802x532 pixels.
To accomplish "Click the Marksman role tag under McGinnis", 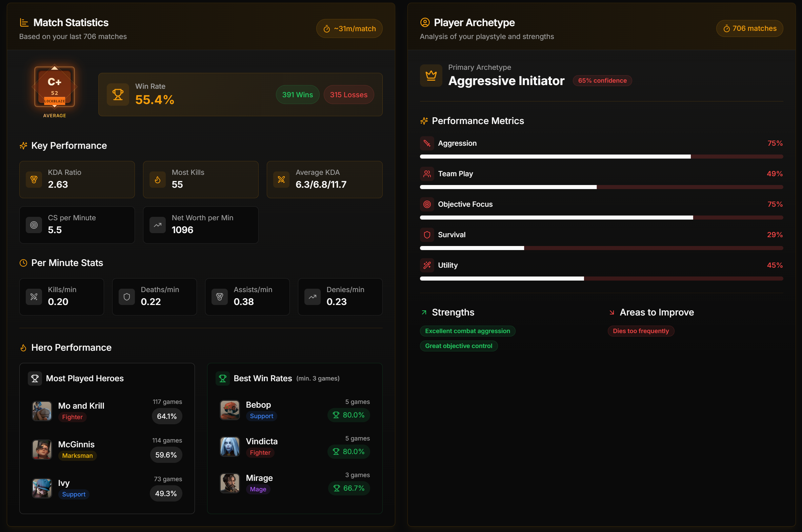I will (77, 456).
